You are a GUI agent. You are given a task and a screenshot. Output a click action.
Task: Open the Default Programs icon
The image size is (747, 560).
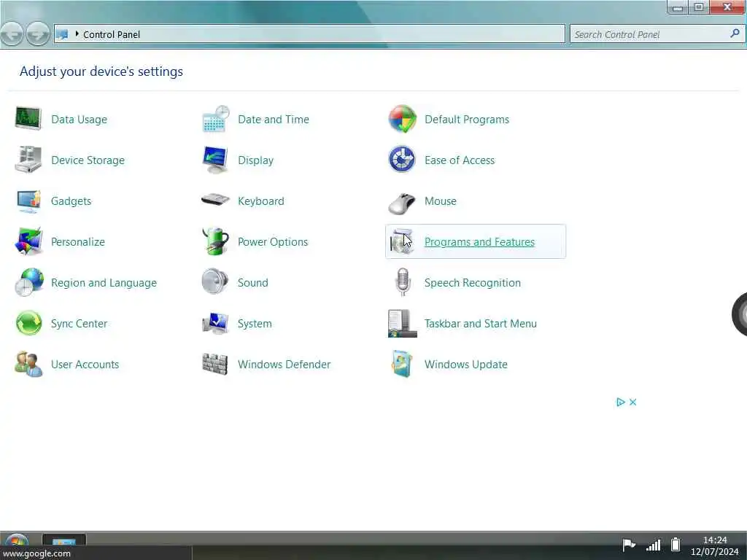[402, 119]
